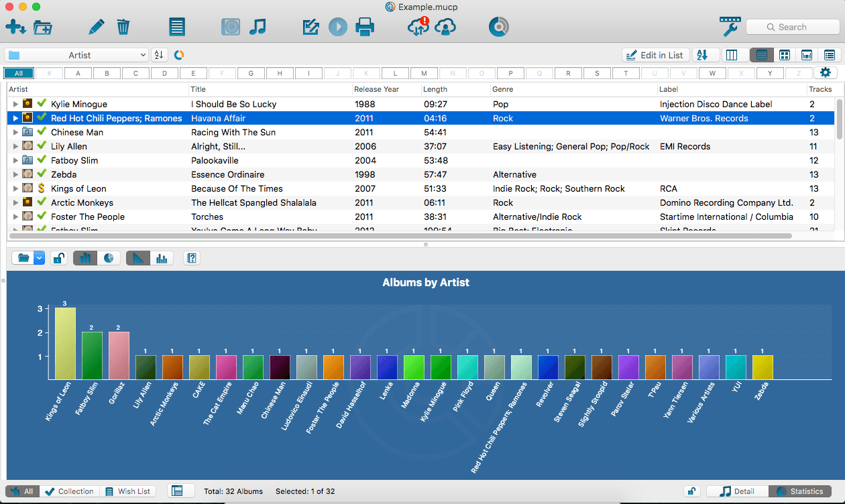Click the Detail panel button
Viewport: 845px width, 504px height.
click(737, 491)
